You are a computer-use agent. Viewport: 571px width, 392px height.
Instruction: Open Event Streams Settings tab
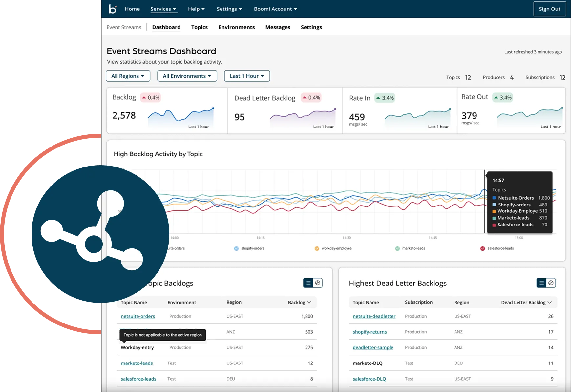[x=311, y=27]
